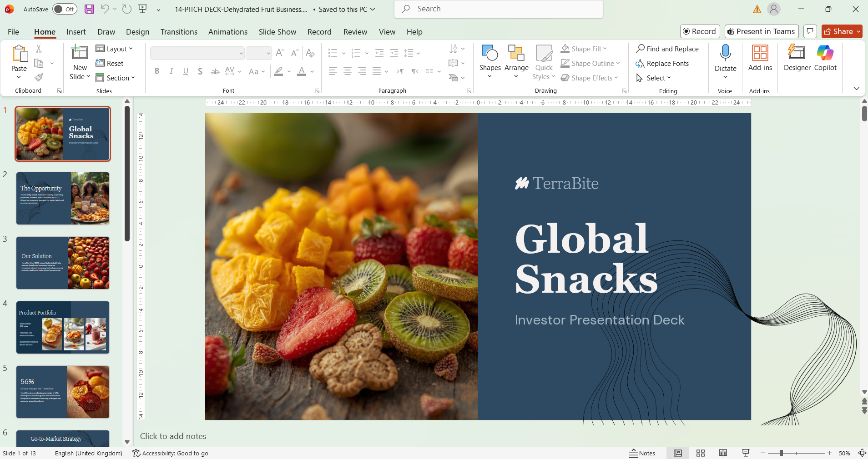Image resolution: width=868 pixels, height=459 pixels.
Task: Start presentation from beginning icon
Action: [142, 9]
